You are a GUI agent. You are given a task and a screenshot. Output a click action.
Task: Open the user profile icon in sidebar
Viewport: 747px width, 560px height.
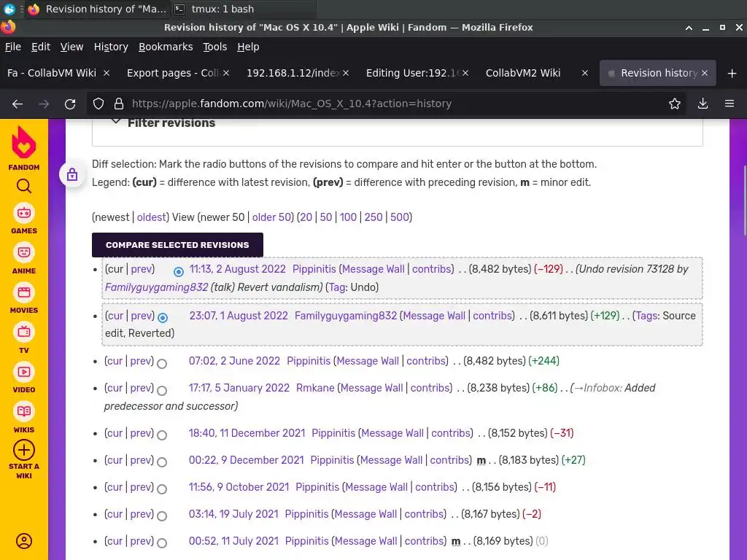(24, 541)
